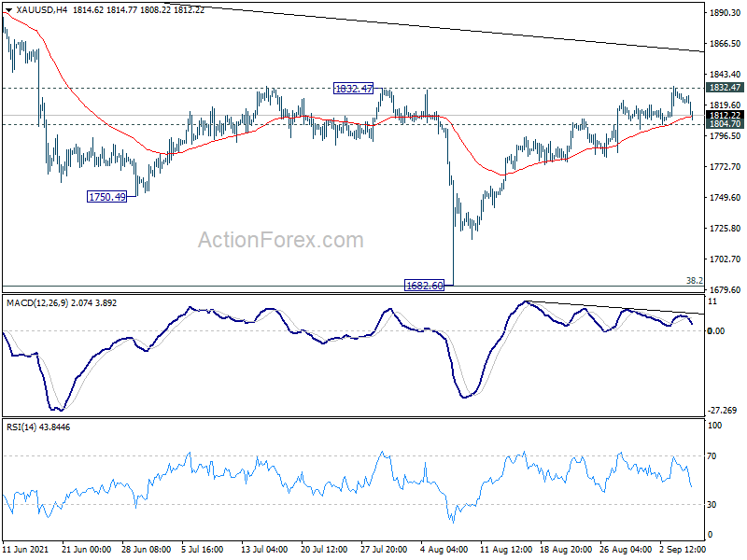
Task: Click the 1679.60 price scale value
Action: [725, 289]
